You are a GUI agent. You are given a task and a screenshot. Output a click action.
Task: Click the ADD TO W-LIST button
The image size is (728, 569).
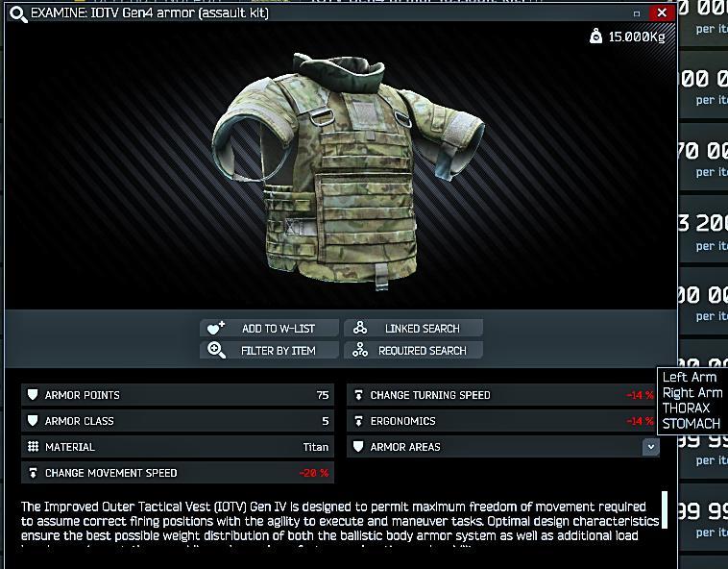tap(269, 328)
